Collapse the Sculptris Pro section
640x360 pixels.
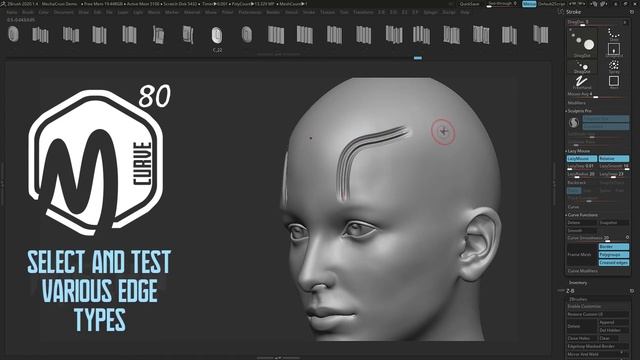coord(580,111)
